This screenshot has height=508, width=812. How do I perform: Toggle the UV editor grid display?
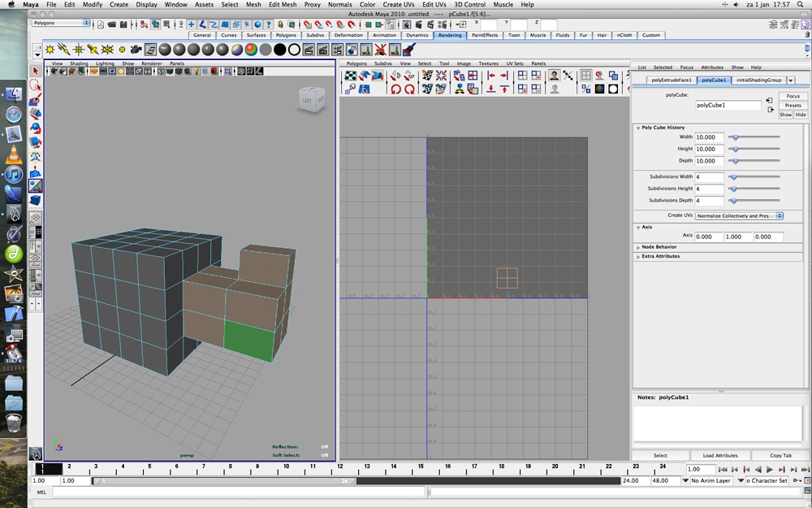pyautogui.click(x=585, y=76)
